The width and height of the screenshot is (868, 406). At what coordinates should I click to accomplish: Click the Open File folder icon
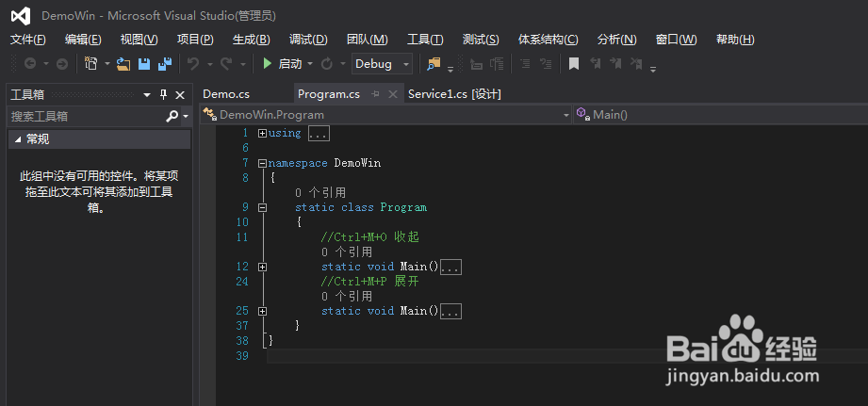[123, 64]
